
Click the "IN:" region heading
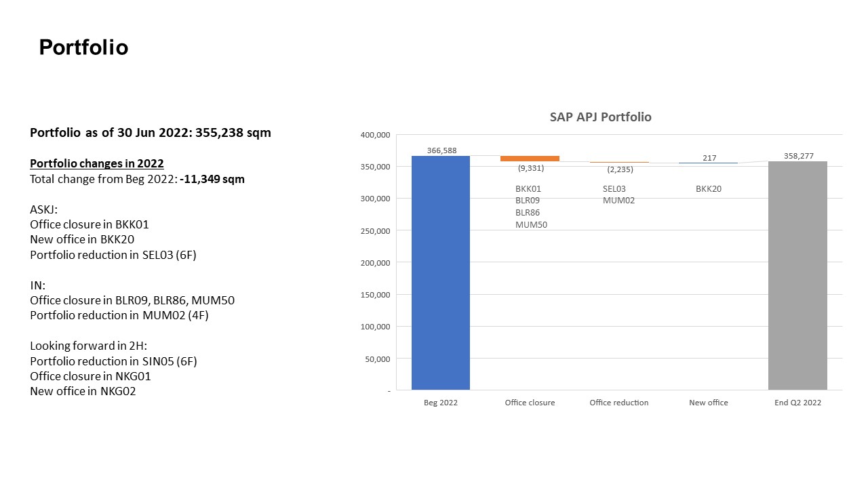click(x=37, y=285)
